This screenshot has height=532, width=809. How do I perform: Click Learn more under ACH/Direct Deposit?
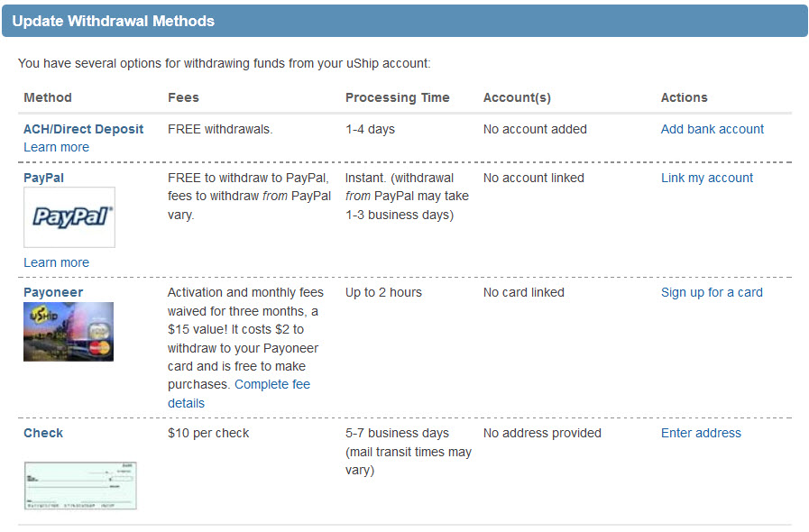pyautogui.click(x=56, y=147)
